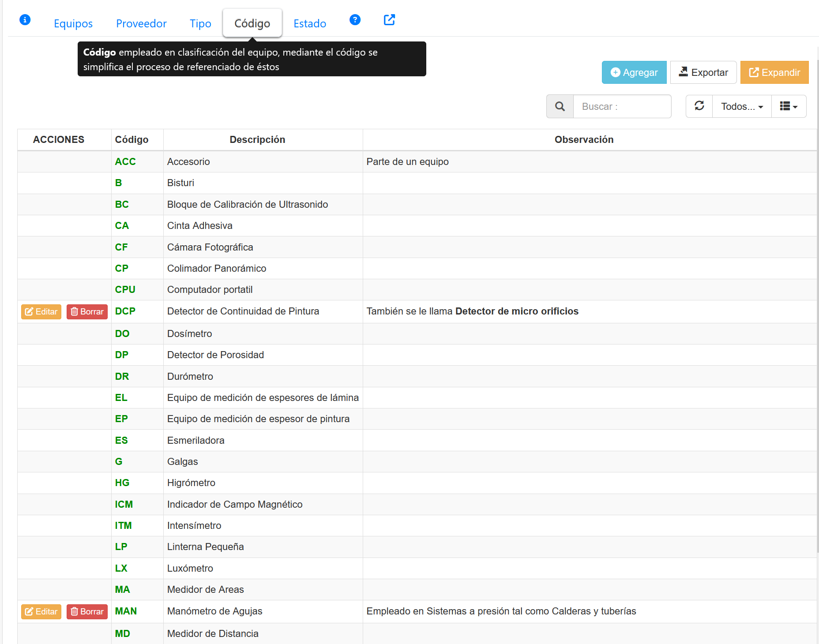The height and width of the screenshot is (644, 819).
Task: Click Borrar for the DCP row
Action: click(87, 311)
